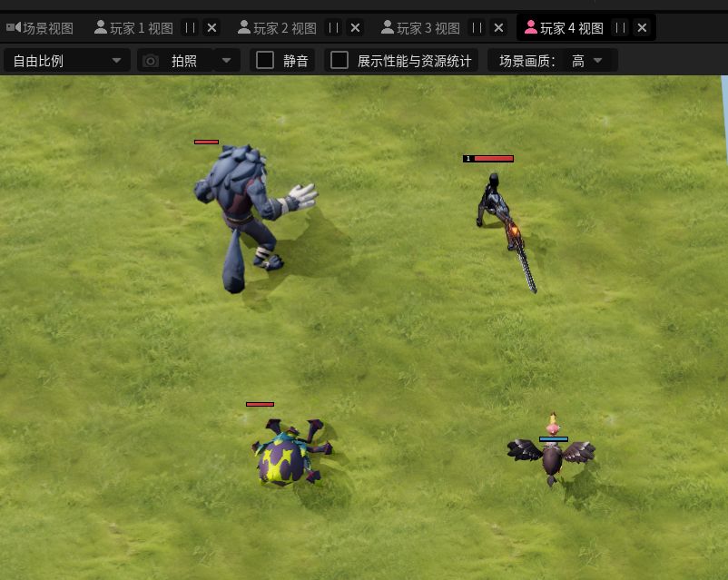The height and width of the screenshot is (580, 728).
Task: Click the bird's blue health bar
Action: pos(554,439)
